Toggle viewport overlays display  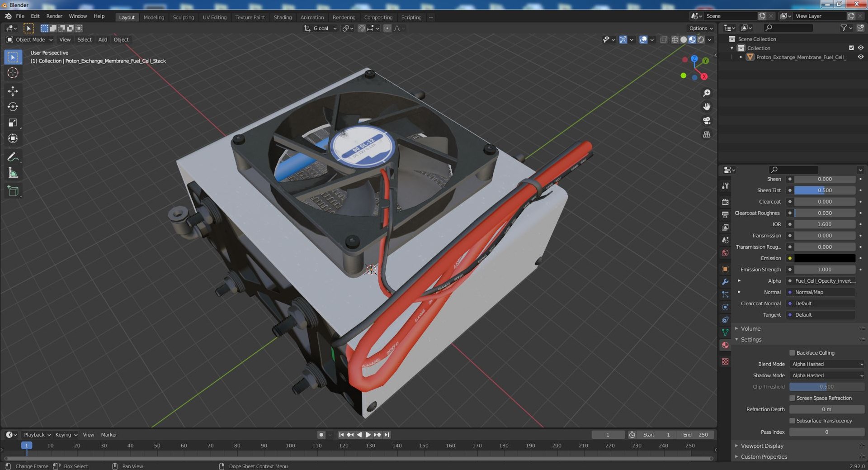coord(643,40)
